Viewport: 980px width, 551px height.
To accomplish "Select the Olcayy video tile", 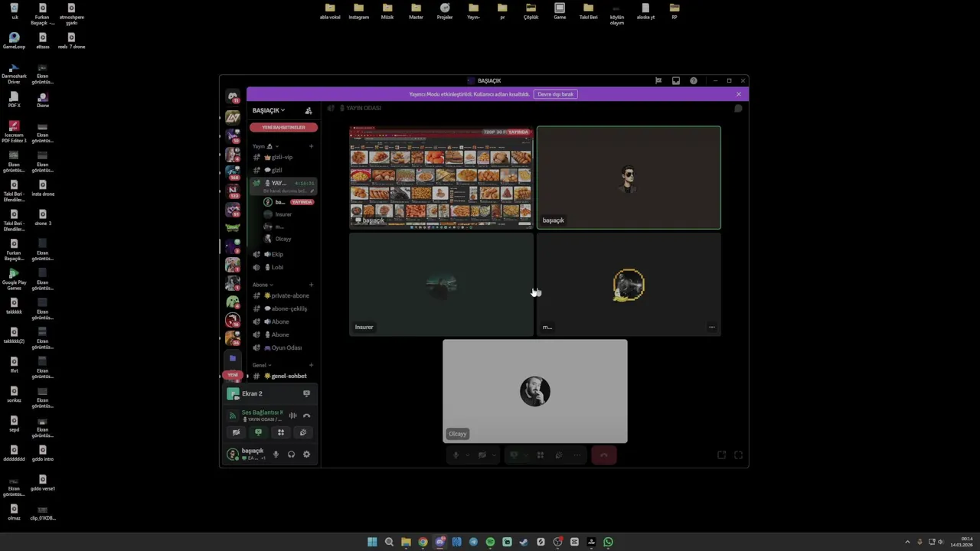I will pos(535,391).
